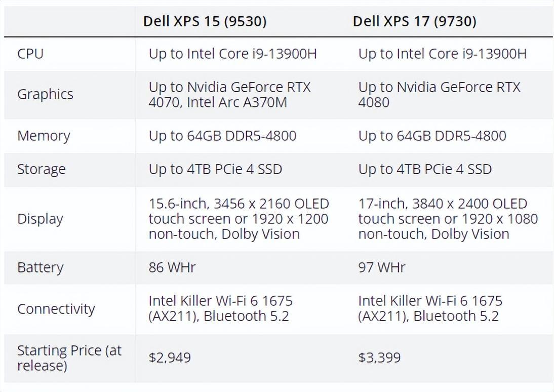Click the Starting Price (at release) label

pos(69,358)
